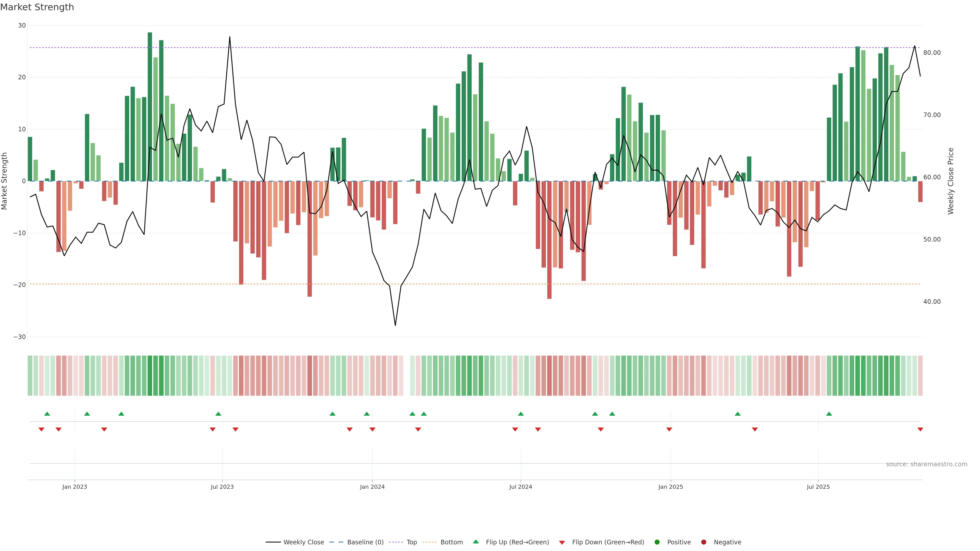The image size is (980, 551).
Task: Click the last red flip-down marker at far right
Action: click(920, 429)
